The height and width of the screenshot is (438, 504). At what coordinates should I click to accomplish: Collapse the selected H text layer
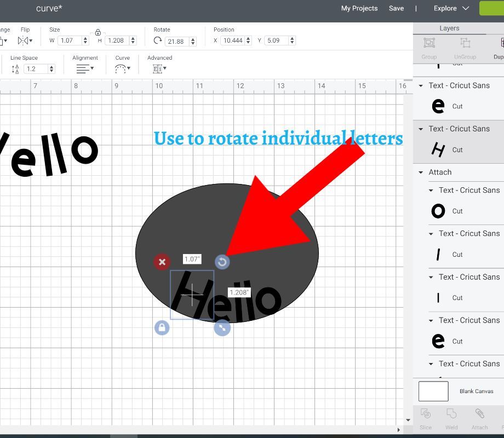[x=421, y=129]
